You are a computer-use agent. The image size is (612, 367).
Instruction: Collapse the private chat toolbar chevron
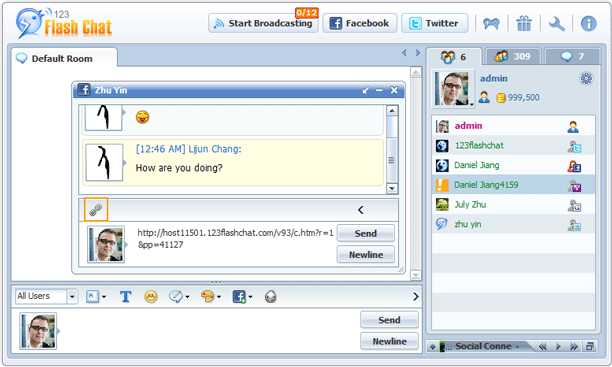(361, 210)
